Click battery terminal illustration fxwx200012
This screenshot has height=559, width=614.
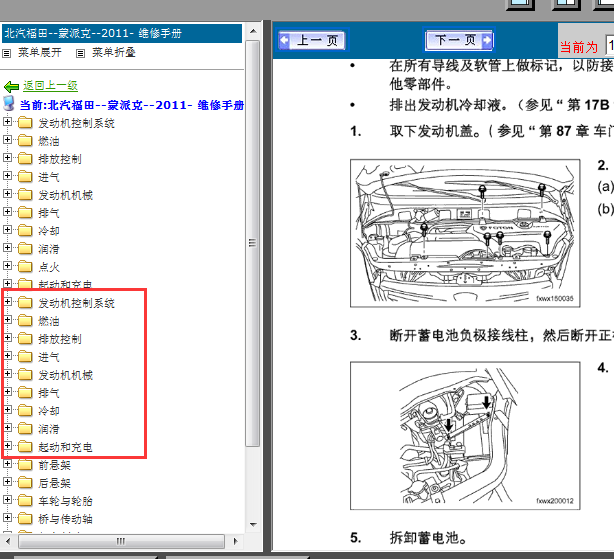(465, 436)
